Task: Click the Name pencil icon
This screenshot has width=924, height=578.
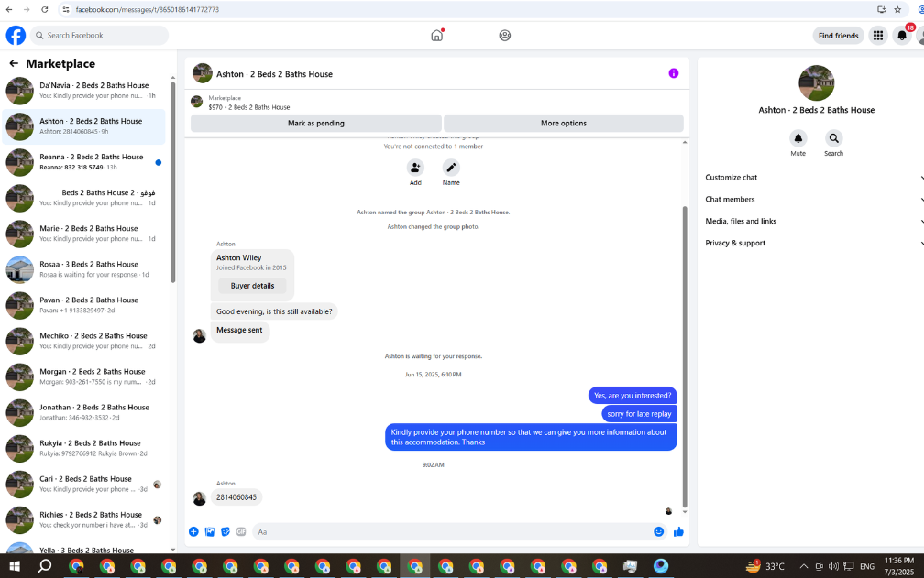Action: point(451,168)
